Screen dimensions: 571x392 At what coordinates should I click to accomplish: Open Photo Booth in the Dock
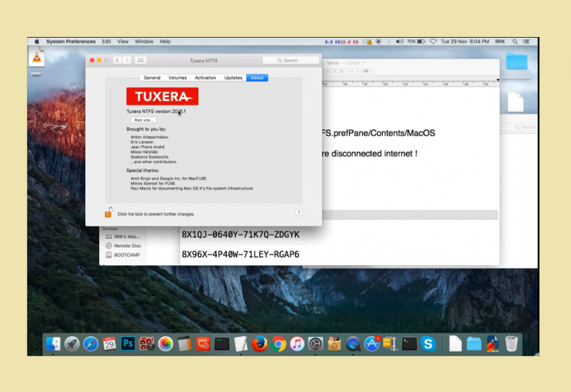tap(147, 344)
